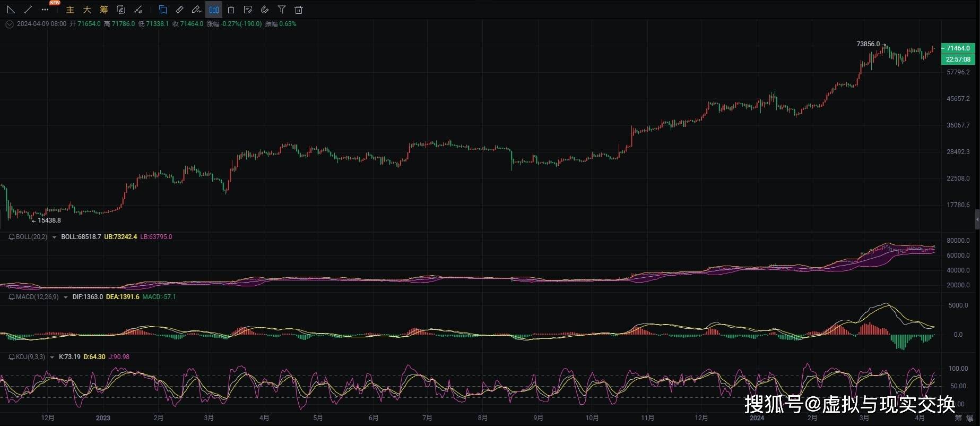Image resolution: width=980 pixels, height=426 pixels.
Task: Click the 11月 label on time axis
Action: point(647,418)
